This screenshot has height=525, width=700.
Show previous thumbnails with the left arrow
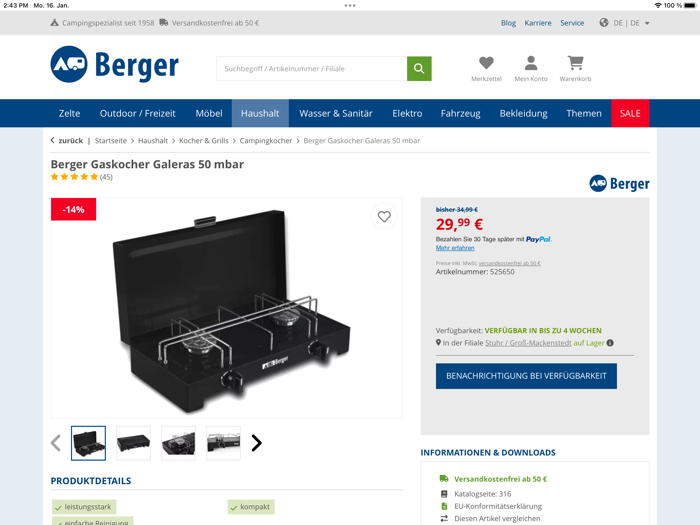56,443
